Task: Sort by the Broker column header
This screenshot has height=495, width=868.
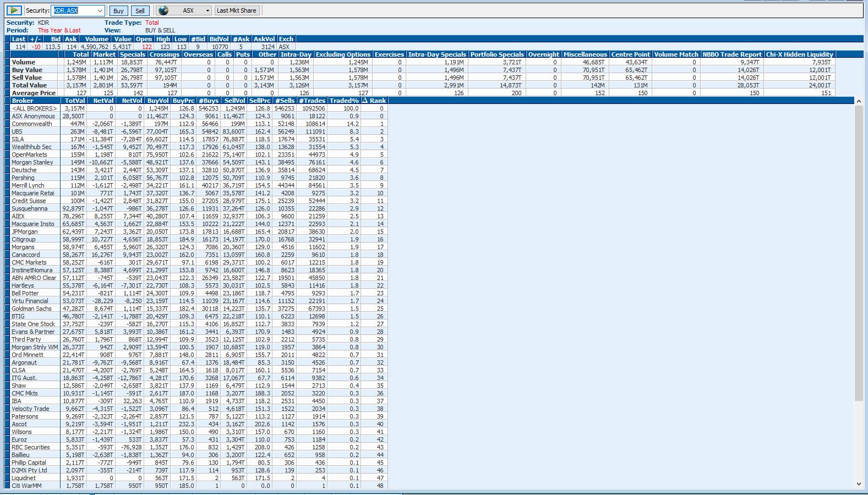Action: [x=35, y=101]
